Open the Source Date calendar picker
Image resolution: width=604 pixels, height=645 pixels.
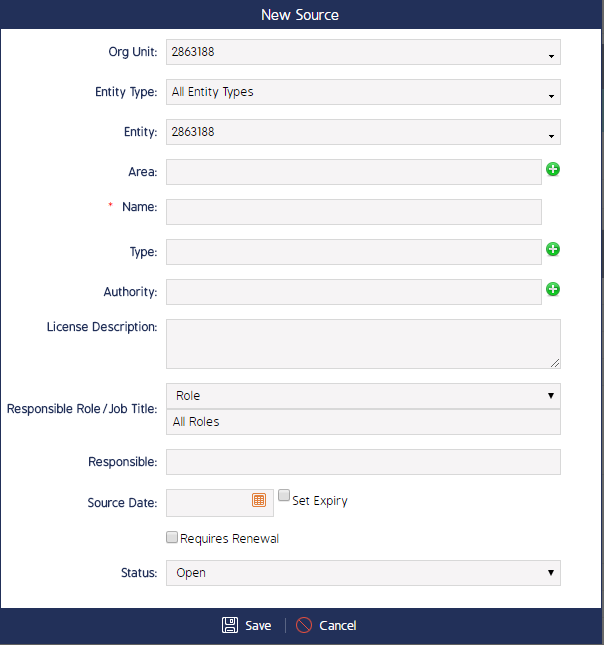(x=259, y=500)
